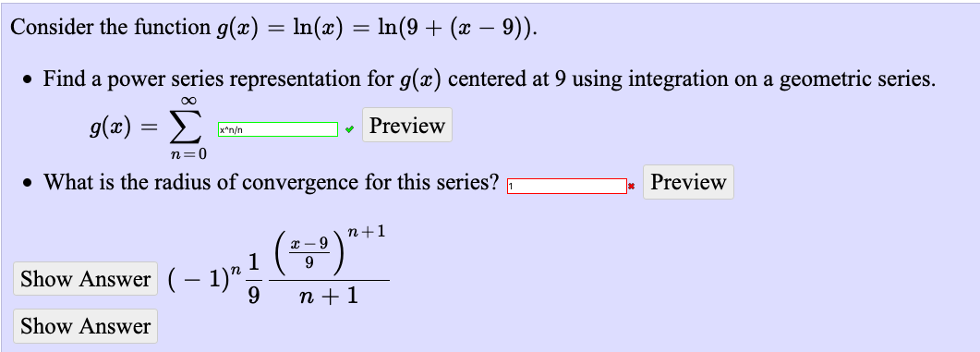Click the 1/9 fraction in the answer
The width and height of the screenshot is (980, 352).
tap(252, 280)
